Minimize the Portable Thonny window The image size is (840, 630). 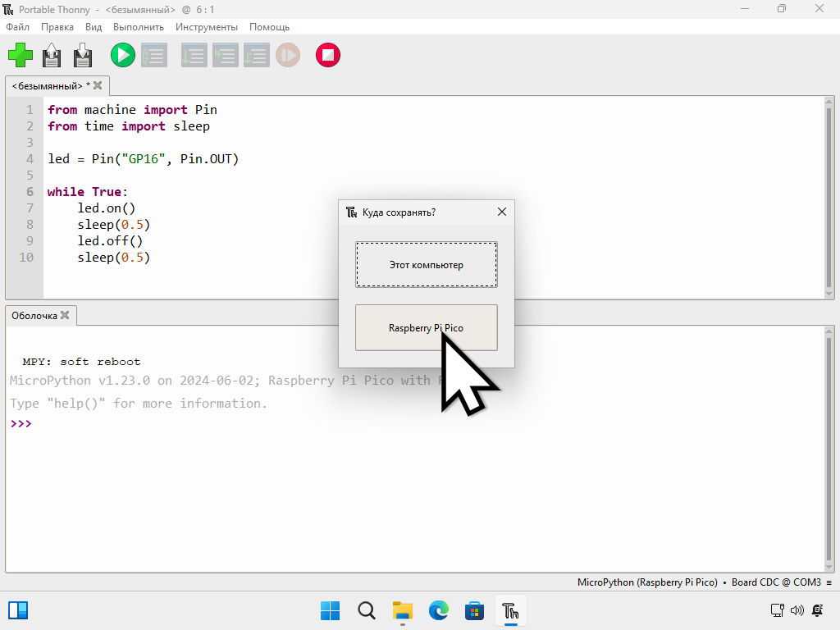click(x=745, y=8)
